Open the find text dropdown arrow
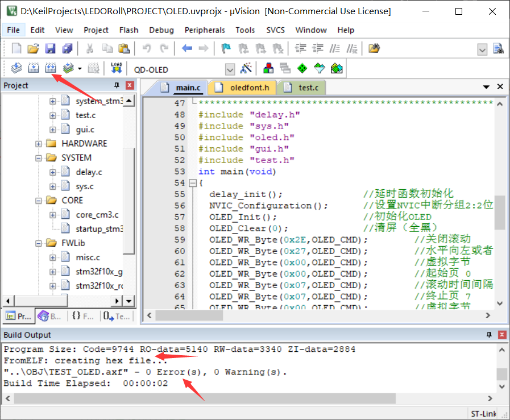 [482, 50]
